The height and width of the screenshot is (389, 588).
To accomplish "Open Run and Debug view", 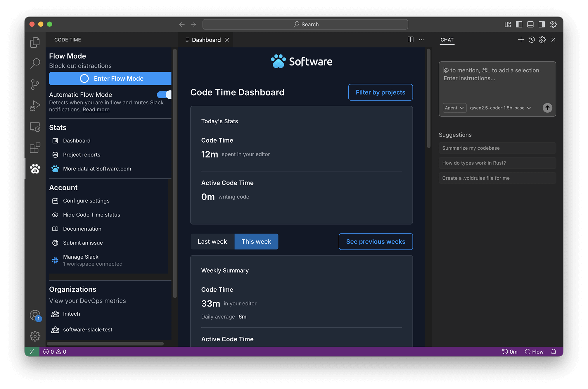I will [x=35, y=106].
